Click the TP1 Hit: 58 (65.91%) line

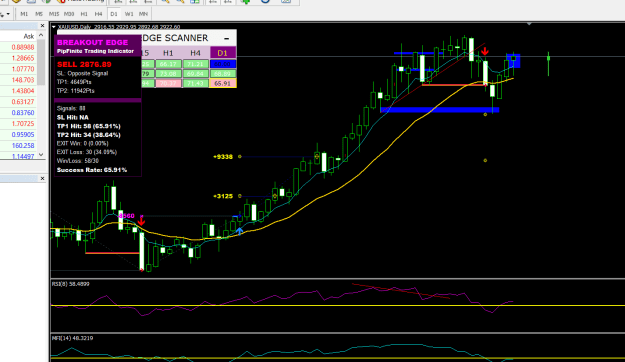pos(88,126)
